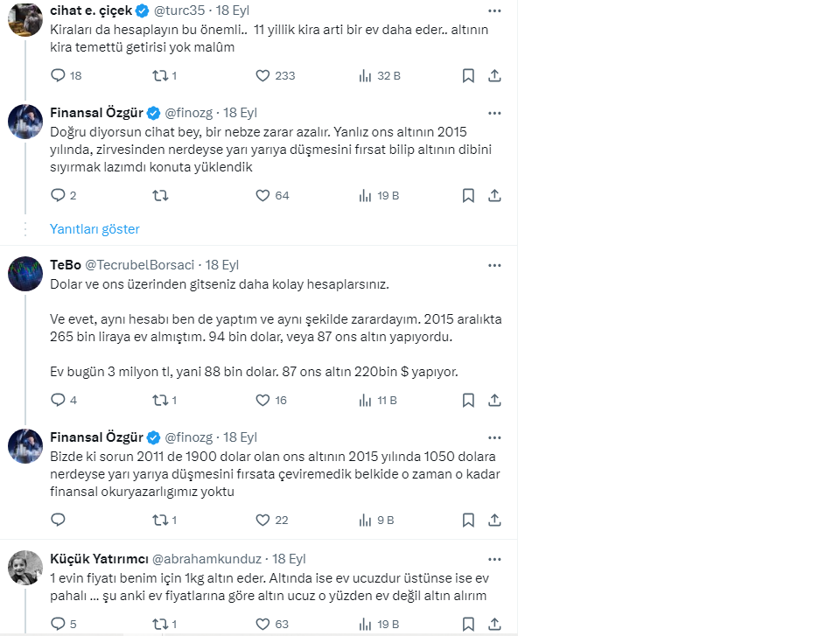Click 'Yanıtları göster' link

(94, 229)
